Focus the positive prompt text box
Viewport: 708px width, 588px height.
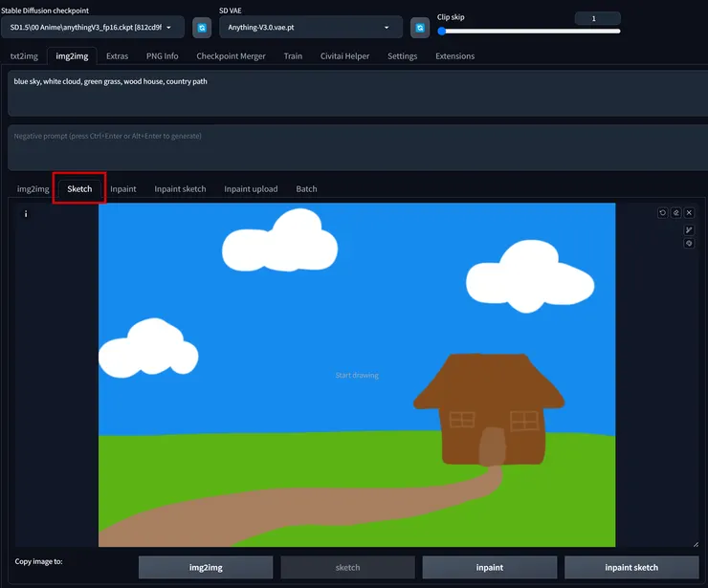tap(358, 93)
